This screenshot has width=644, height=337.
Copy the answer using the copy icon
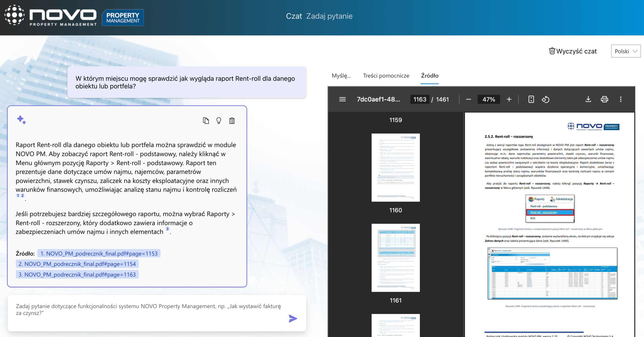[x=206, y=121]
